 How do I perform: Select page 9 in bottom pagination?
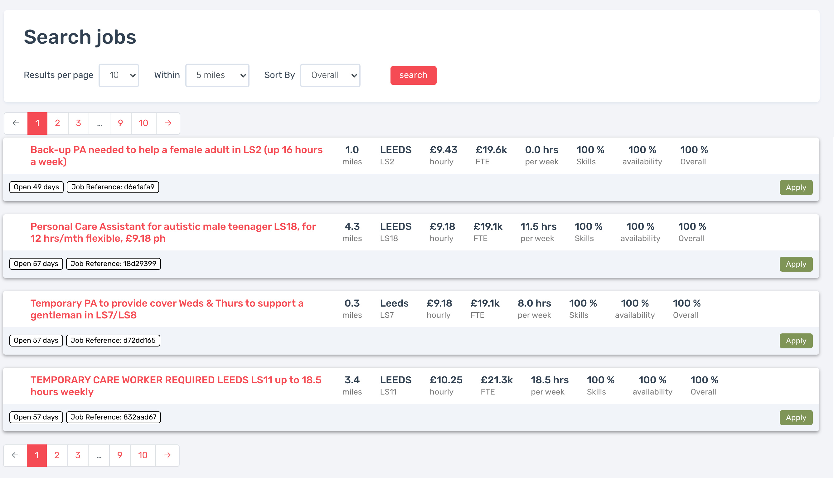pos(120,455)
